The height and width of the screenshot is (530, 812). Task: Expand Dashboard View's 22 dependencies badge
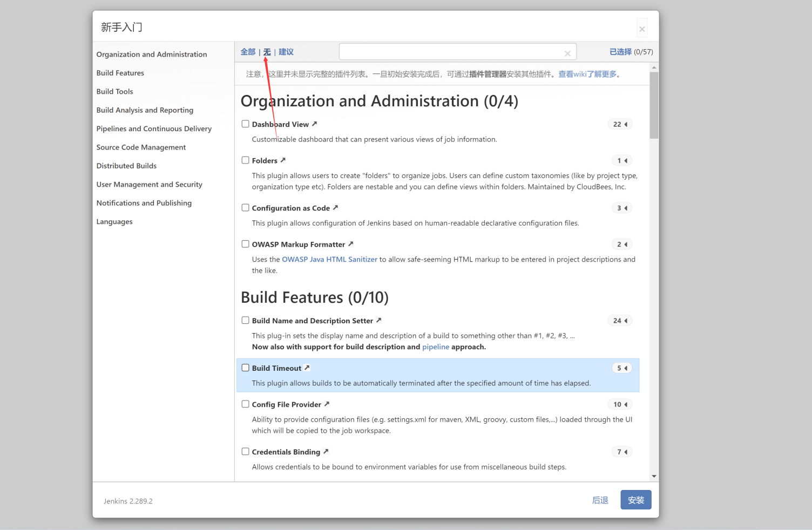(620, 124)
